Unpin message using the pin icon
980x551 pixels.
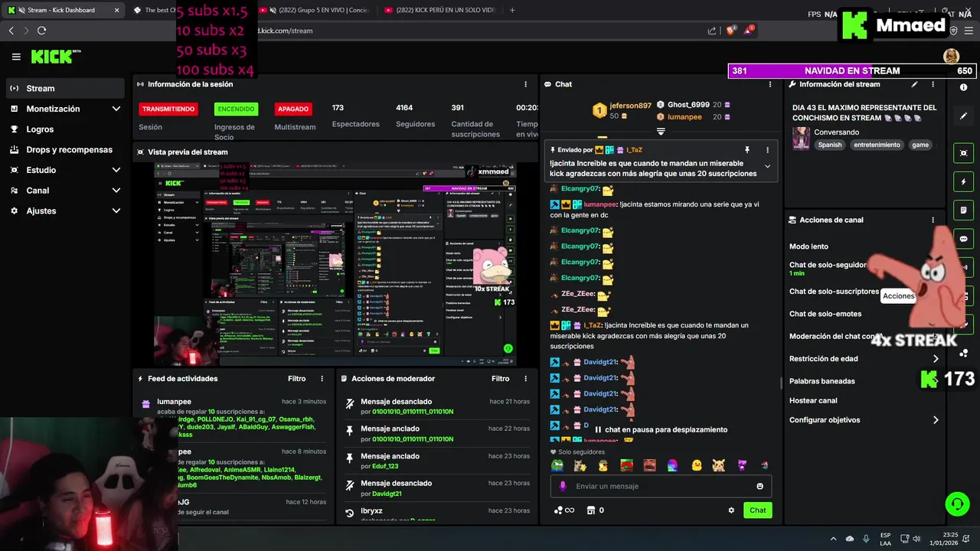[747, 150]
